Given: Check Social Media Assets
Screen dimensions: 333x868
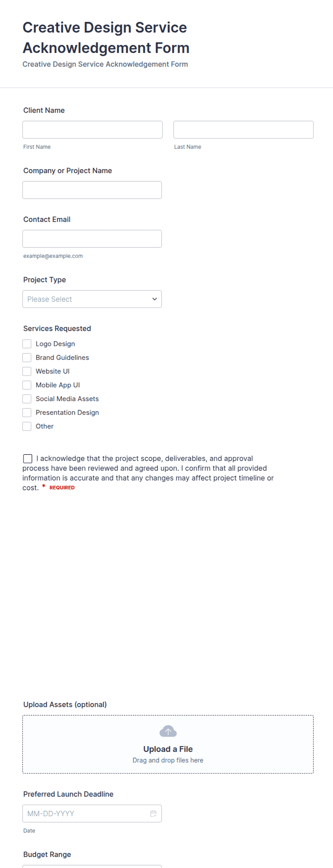Looking at the screenshot, I should tap(27, 399).
